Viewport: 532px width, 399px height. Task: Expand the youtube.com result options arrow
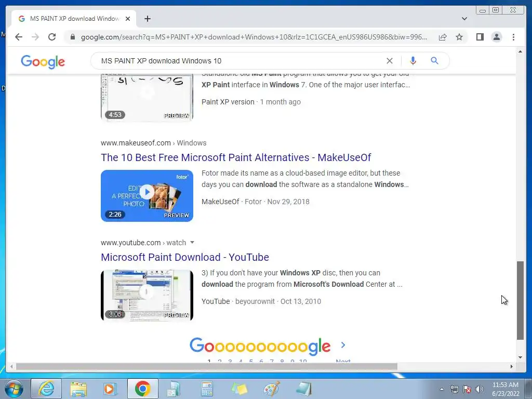[192, 243]
